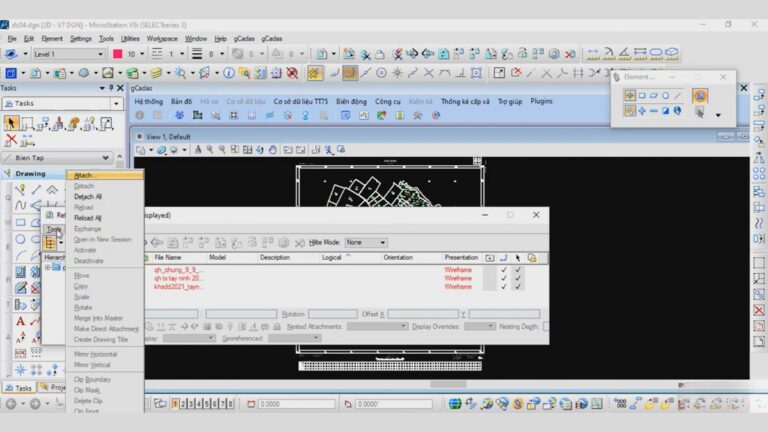Click the Perpendicular snap icon in snap toolbar
Viewport: 768px width, 432px height.
[460, 73]
